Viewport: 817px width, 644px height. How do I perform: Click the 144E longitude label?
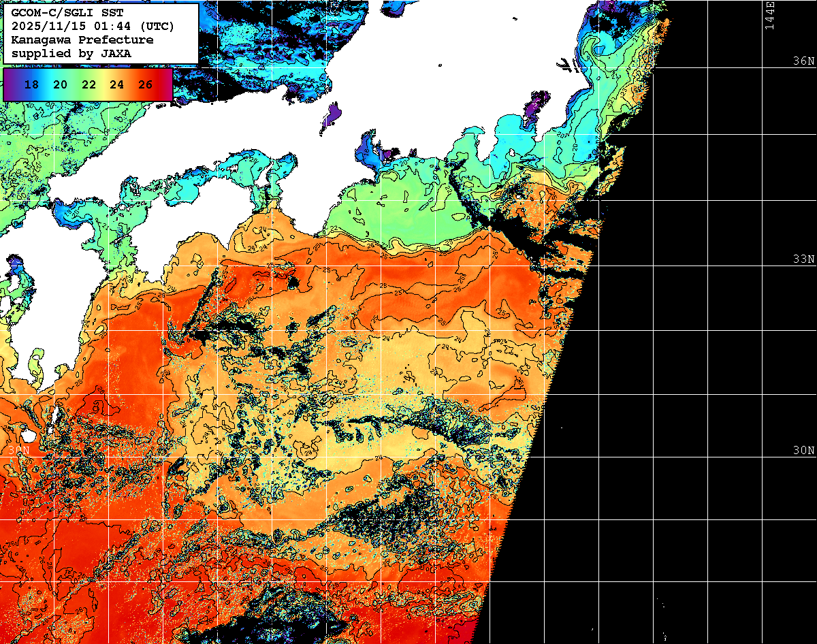click(x=769, y=15)
